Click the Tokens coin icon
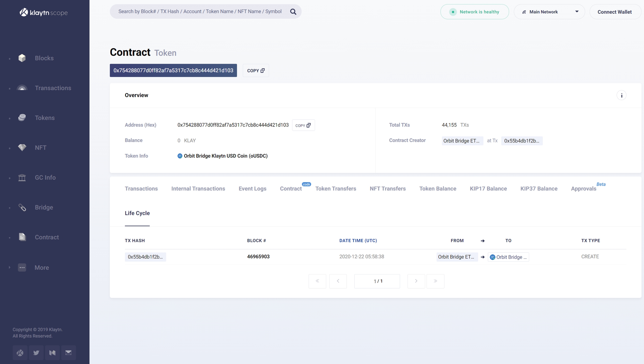The image size is (644, 364). click(22, 118)
